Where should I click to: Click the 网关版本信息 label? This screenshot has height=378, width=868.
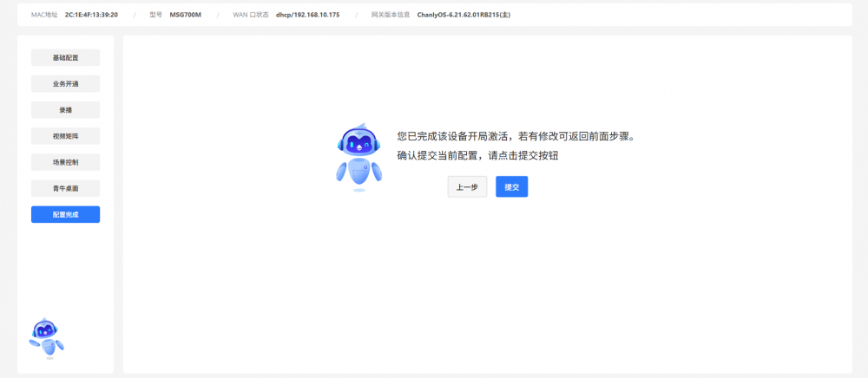pyautogui.click(x=390, y=15)
